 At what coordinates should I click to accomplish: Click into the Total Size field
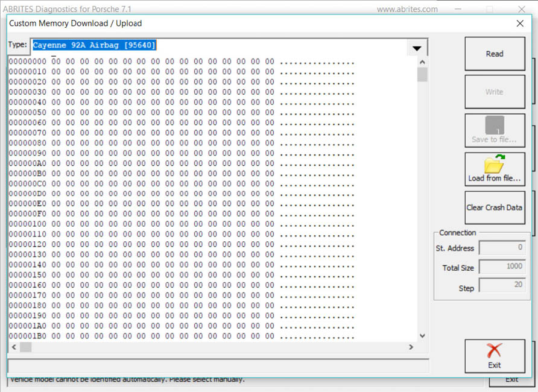click(502, 268)
